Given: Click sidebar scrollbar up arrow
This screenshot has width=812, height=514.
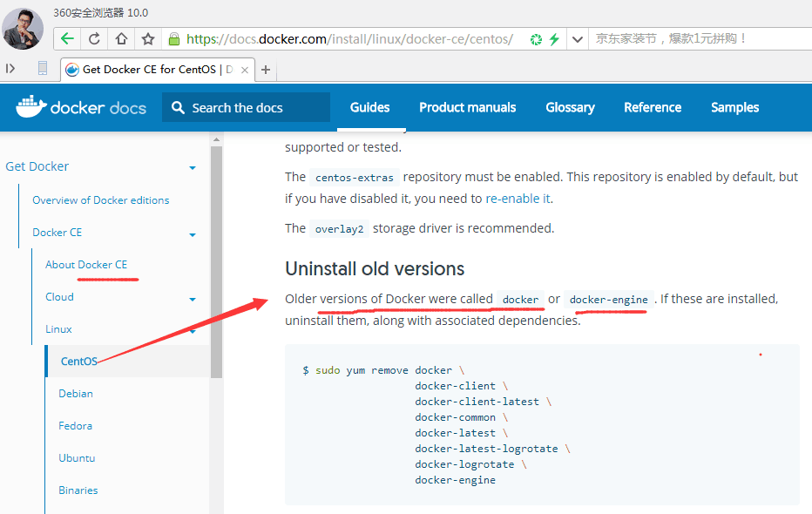Looking at the screenshot, I should point(216,139).
